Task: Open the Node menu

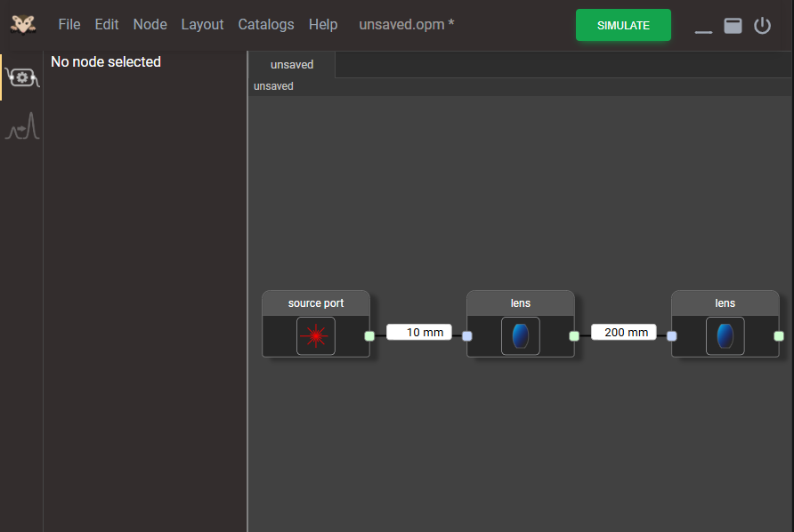Action: pyautogui.click(x=150, y=24)
